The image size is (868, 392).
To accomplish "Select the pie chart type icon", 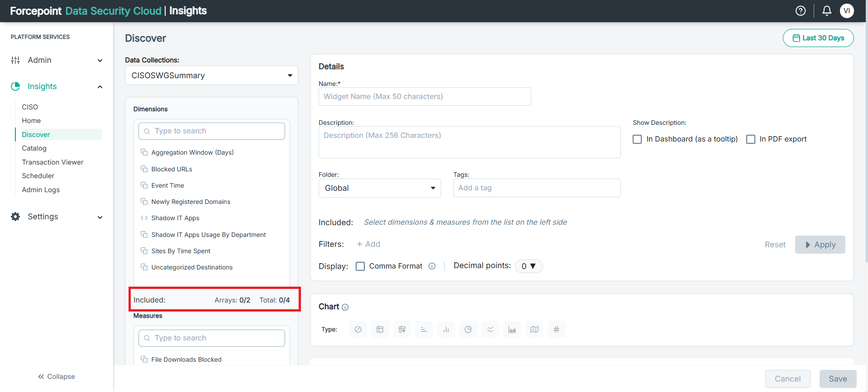I will tap(468, 330).
